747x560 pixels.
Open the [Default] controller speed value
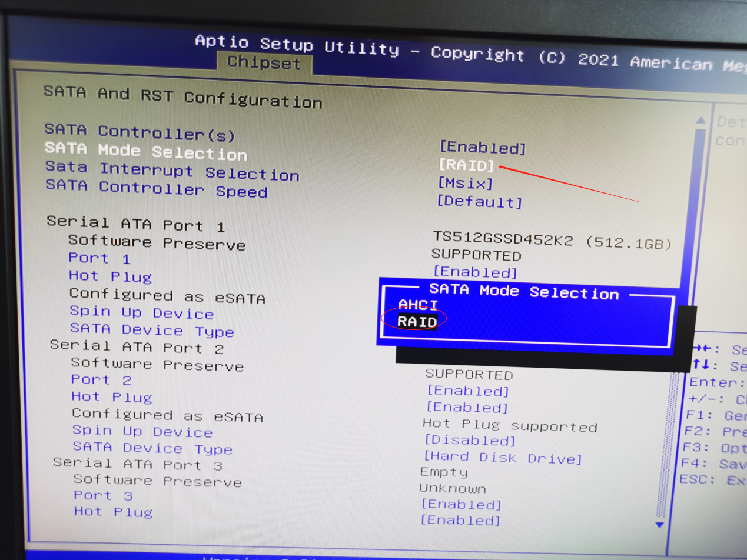point(479,202)
